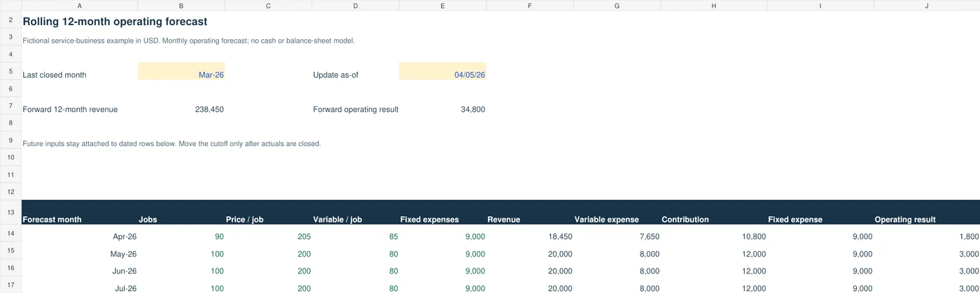The width and height of the screenshot is (980, 293).
Task: Select column A header
Action: (x=80, y=6)
